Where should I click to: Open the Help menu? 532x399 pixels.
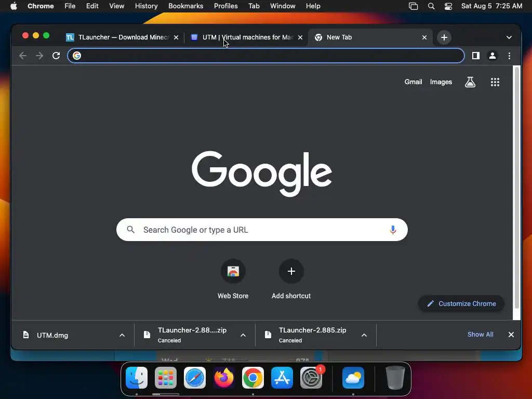click(313, 6)
